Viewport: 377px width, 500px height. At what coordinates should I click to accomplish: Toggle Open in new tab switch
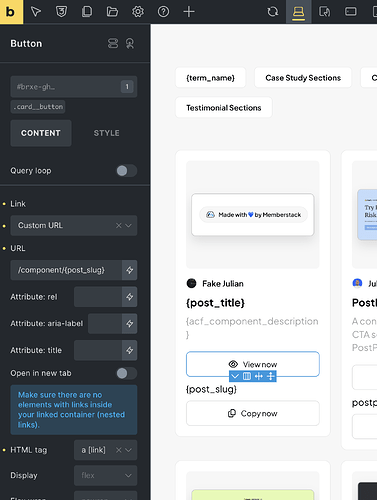[126, 373]
